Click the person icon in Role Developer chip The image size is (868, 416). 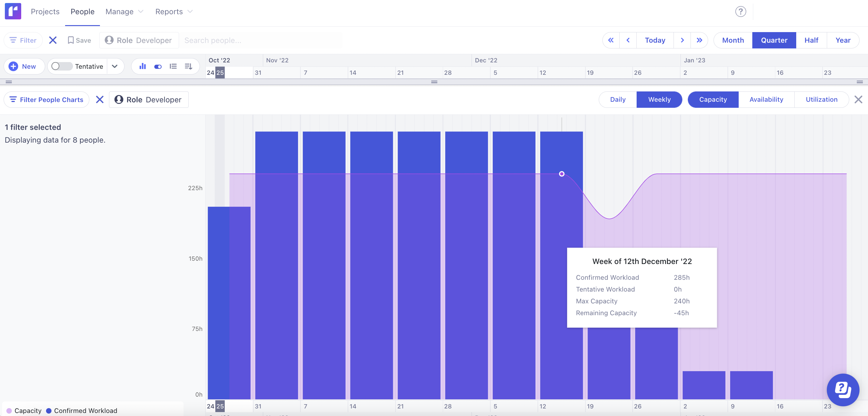[x=110, y=40]
